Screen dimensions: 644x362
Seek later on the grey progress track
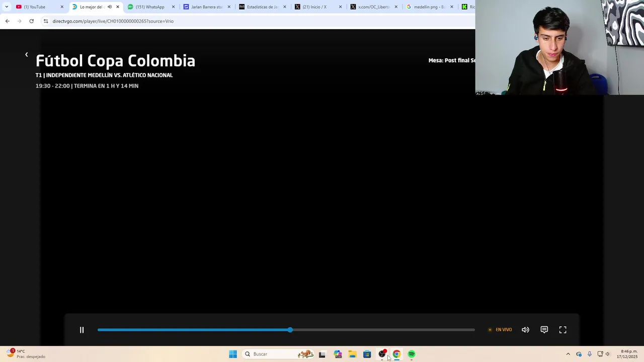382,330
